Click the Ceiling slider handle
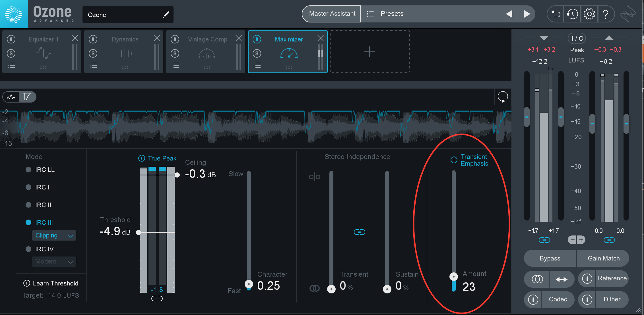644x315 pixels. (177, 175)
